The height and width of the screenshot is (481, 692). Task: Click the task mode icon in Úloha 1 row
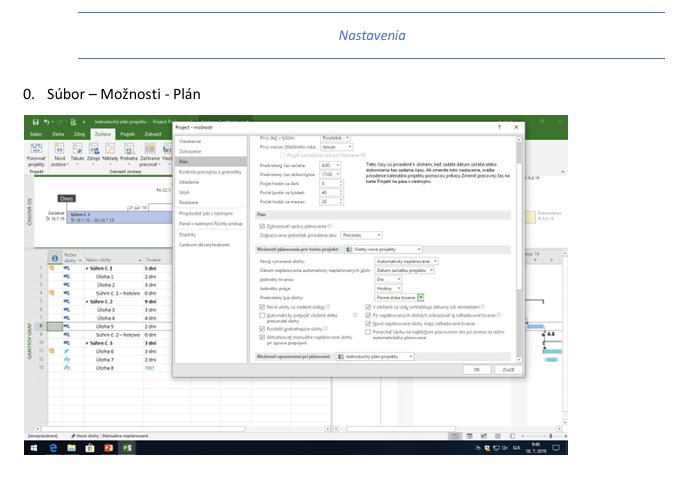(x=66, y=277)
